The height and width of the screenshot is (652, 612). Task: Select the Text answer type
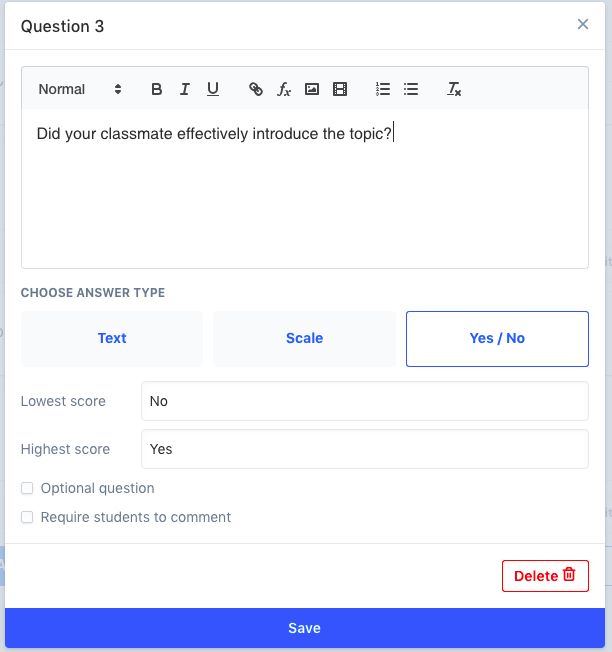point(112,339)
